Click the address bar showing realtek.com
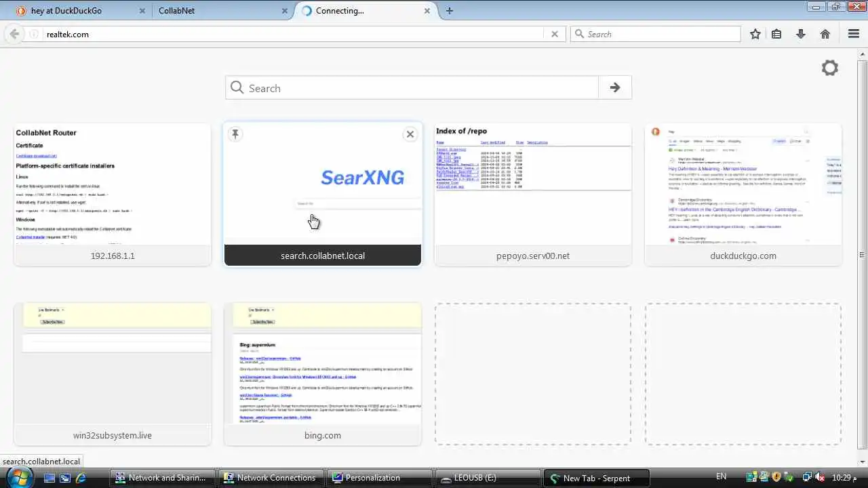This screenshot has width=868, height=488. tap(292, 34)
